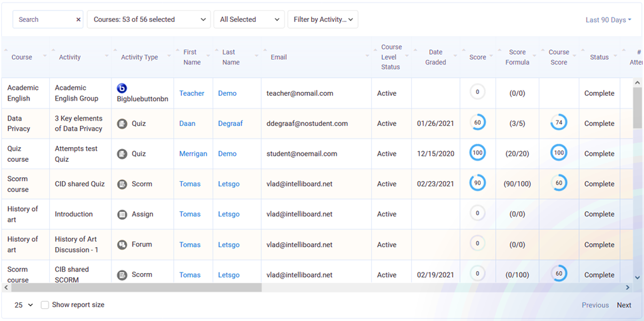Click the Scorm icon in the CID shared Quiz row
The height and width of the screenshot is (321, 644).
click(122, 184)
